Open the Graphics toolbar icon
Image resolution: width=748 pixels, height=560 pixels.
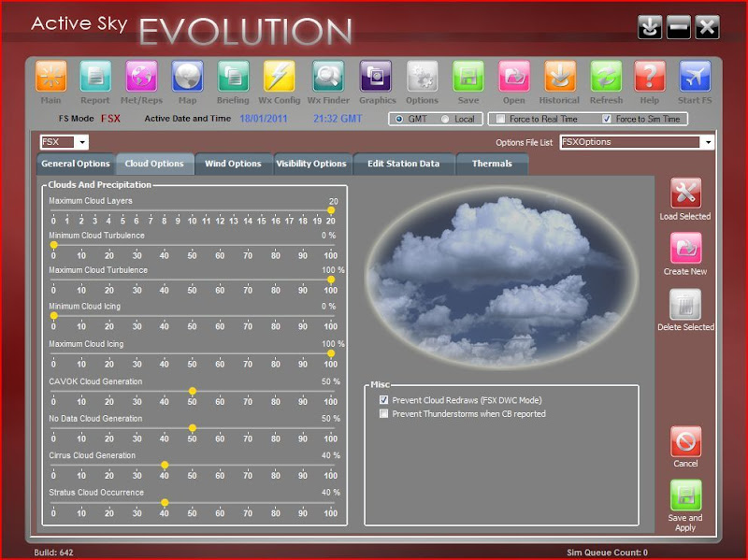click(x=376, y=77)
